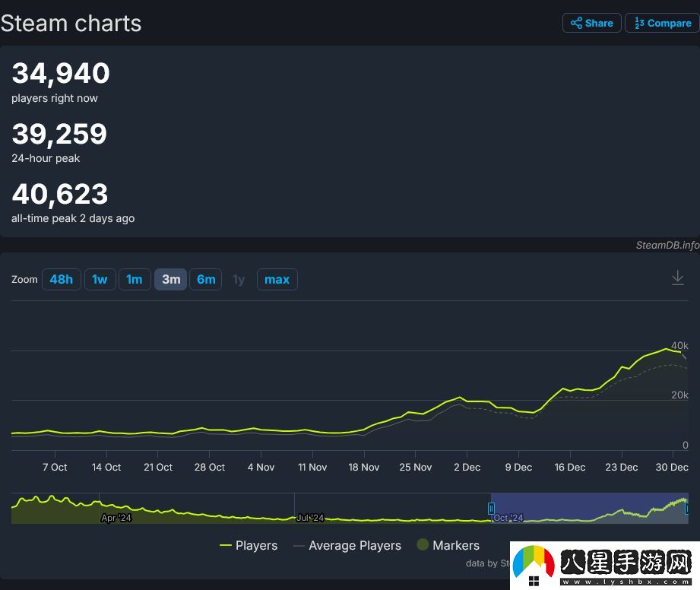
Task: Click the 2 Dec axis label
Action: tap(467, 467)
